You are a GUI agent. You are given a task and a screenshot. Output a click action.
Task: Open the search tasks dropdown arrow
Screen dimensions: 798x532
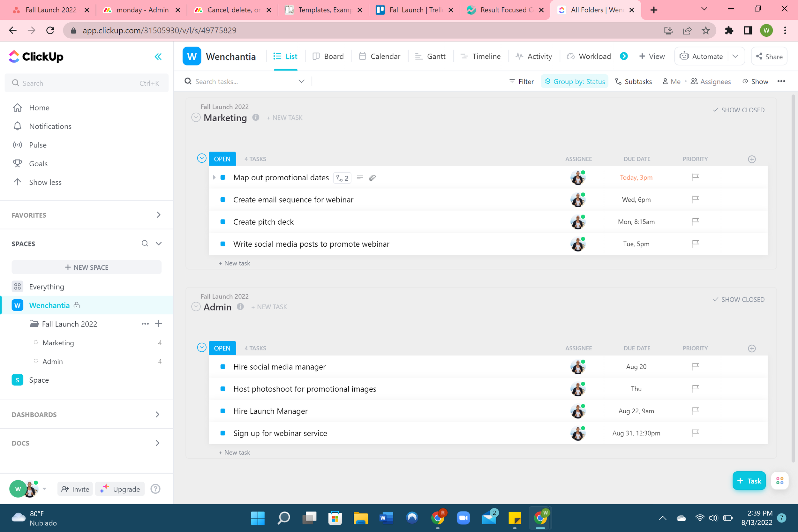pyautogui.click(x=301, y=81)
